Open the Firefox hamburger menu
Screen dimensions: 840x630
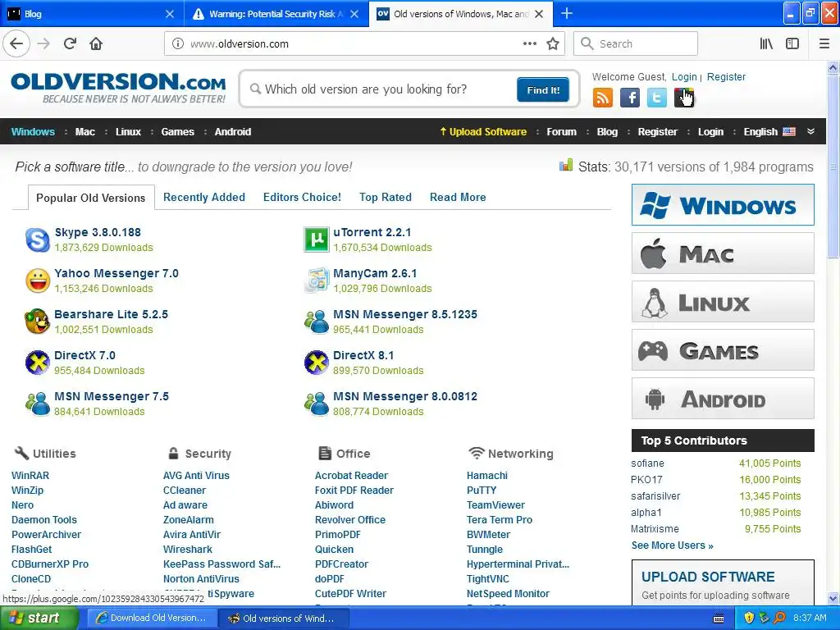(x=824, y=43)
